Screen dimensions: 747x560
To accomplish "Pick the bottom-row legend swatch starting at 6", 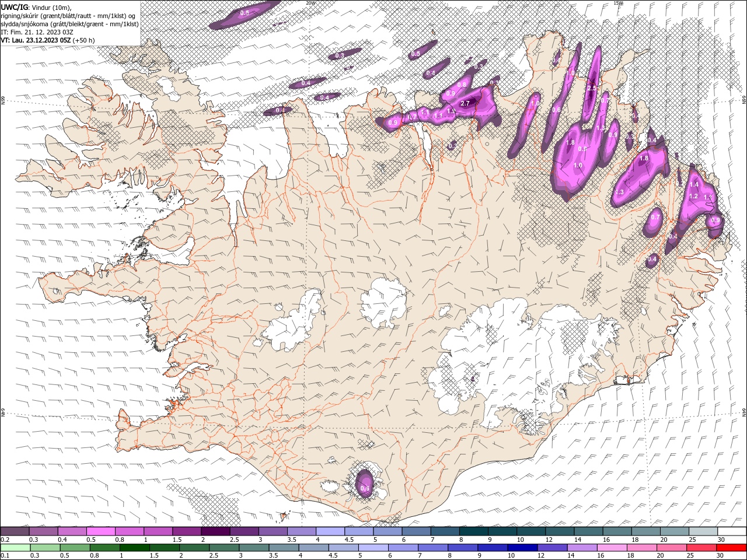I will pyautogui.click(x=403, y=548).
